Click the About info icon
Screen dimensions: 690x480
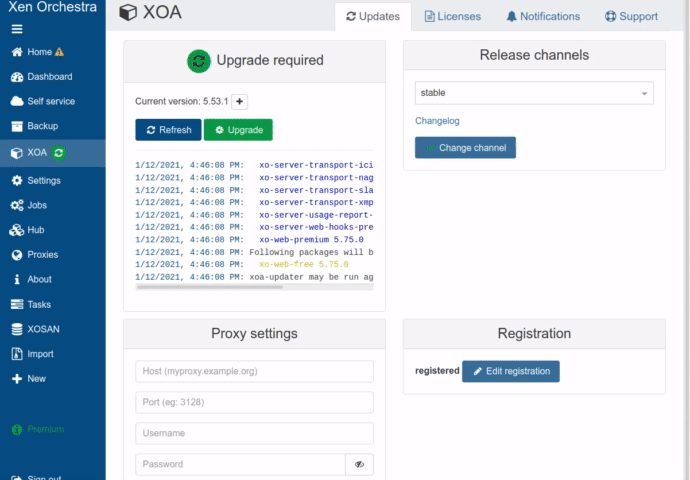17,279
